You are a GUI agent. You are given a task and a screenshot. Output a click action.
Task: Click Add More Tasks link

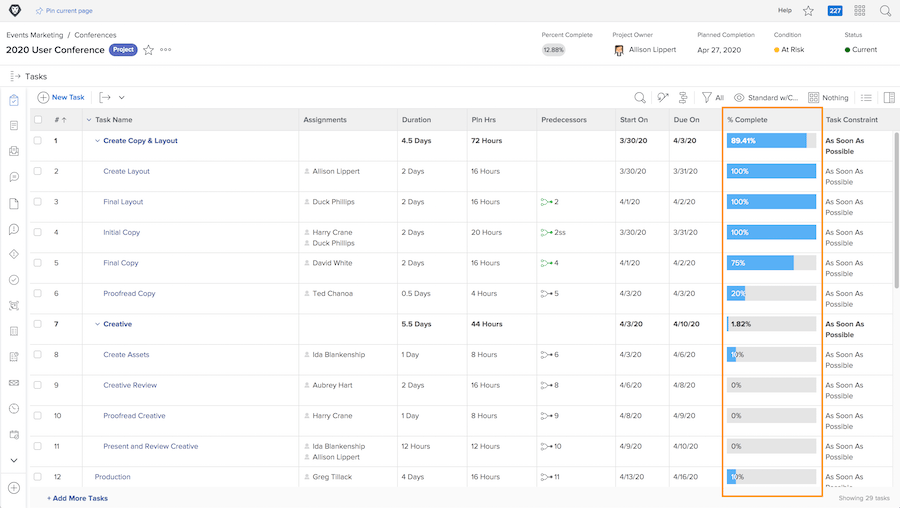point(77,498)
